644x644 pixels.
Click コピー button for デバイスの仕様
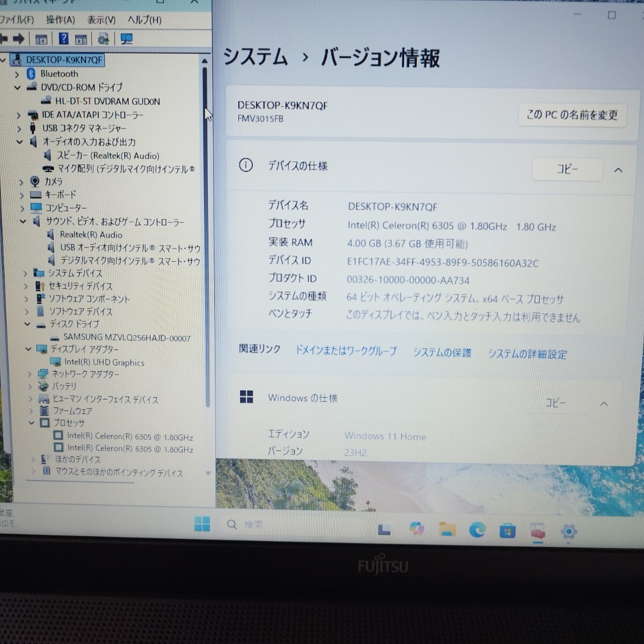pyautogui.click(x=567, y=169)
